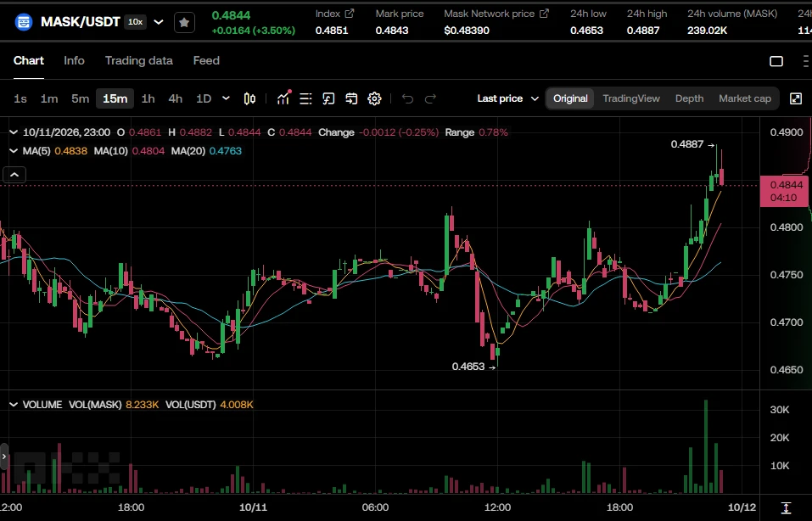The height and width of the screenshot is (521, 812).
Task: Expand more timeframe options after 1D
Action: tap(226, 98)
